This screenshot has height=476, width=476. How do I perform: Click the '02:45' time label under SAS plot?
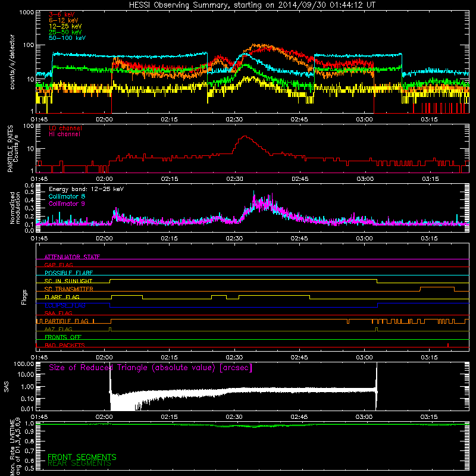click(299, 417)
